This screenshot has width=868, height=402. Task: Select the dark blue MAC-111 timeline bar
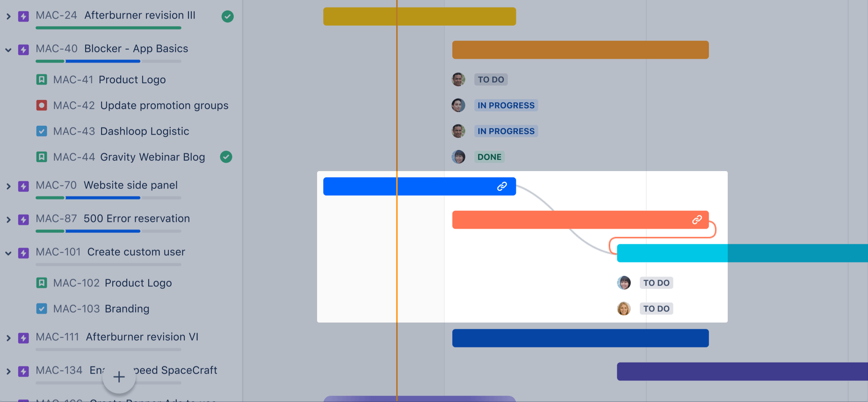[580, 338]
